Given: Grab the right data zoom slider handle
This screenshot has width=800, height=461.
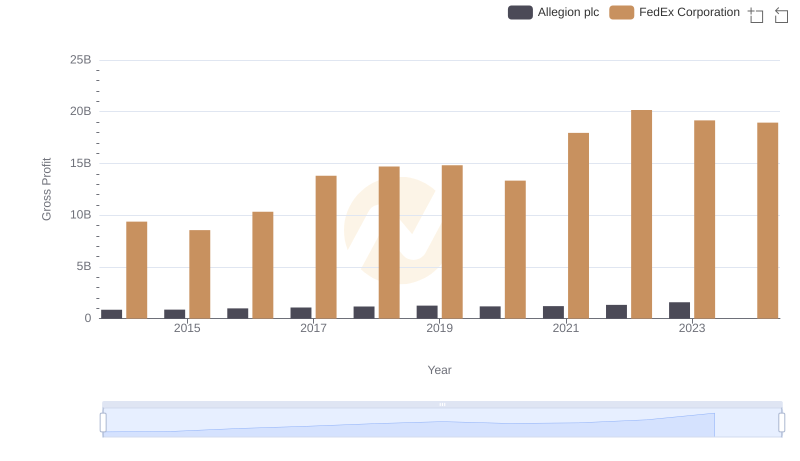Looking at the screenshot, I should pos(782,423).
